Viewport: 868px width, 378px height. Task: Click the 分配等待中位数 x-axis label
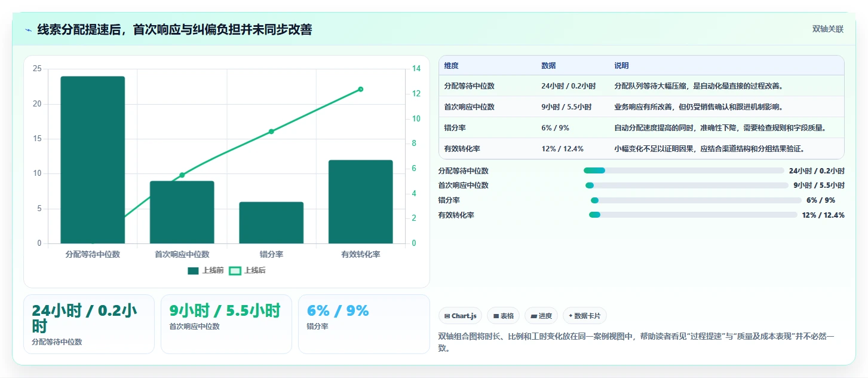(93, 254)
